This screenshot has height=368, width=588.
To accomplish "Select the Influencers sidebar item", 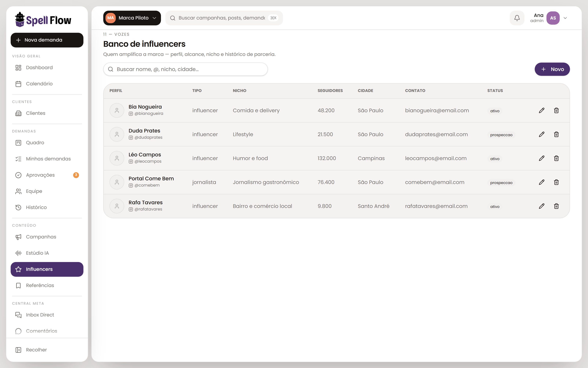I will pos(47,269).
